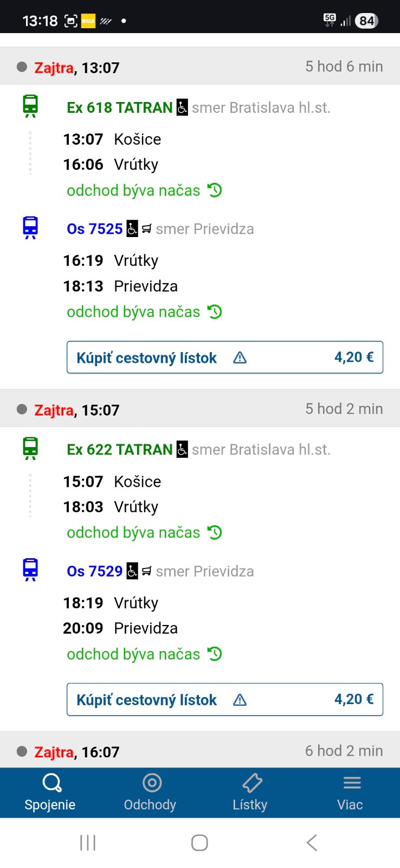This screenshot has width=400, height=868.
Task: Tap the blue train icon for Os 7529
Action: click(30, 569)
